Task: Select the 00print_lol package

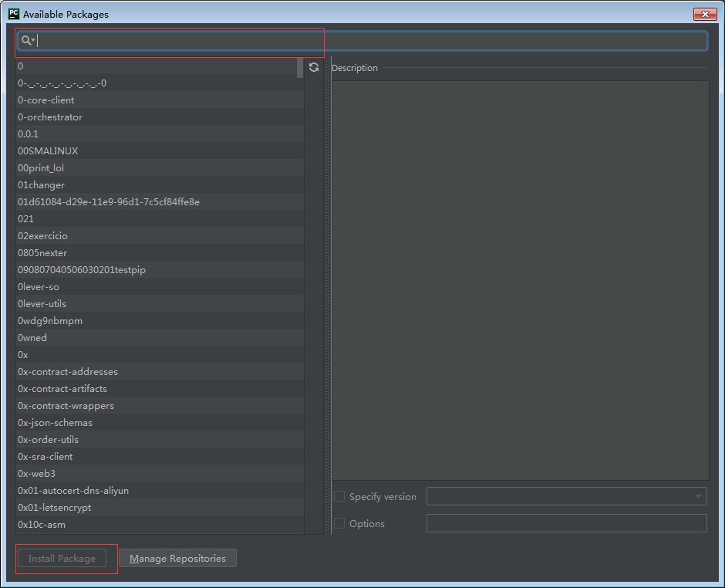Action: (x=160, y=168)
